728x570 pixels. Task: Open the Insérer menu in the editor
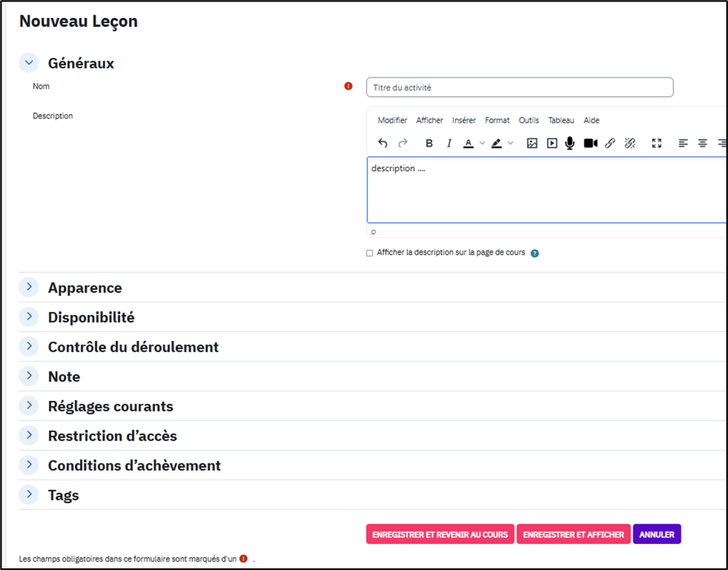pos(464,121)
